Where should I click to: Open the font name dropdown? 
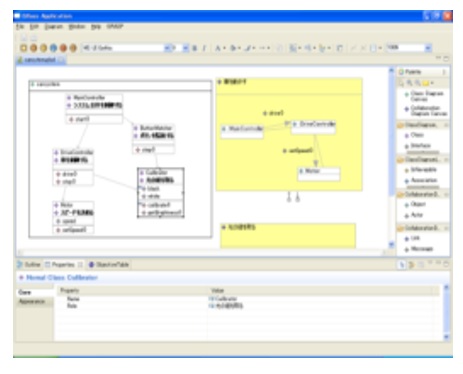pos(167,48)
